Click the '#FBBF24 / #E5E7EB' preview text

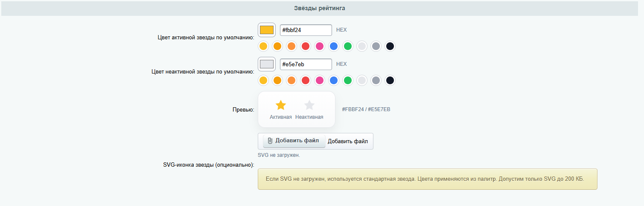click(366, 109)
